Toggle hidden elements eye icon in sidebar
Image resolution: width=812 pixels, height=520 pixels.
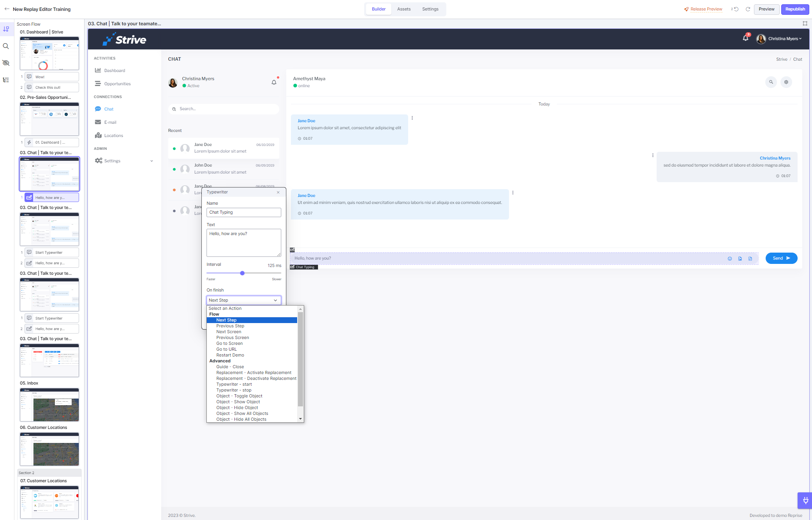(x=6, y=63)
